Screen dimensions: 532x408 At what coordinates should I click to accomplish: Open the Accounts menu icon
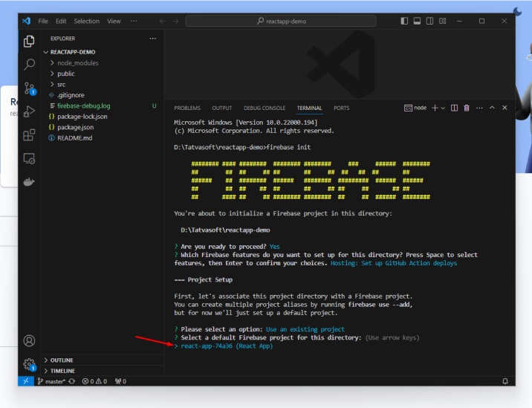point(30,341)
